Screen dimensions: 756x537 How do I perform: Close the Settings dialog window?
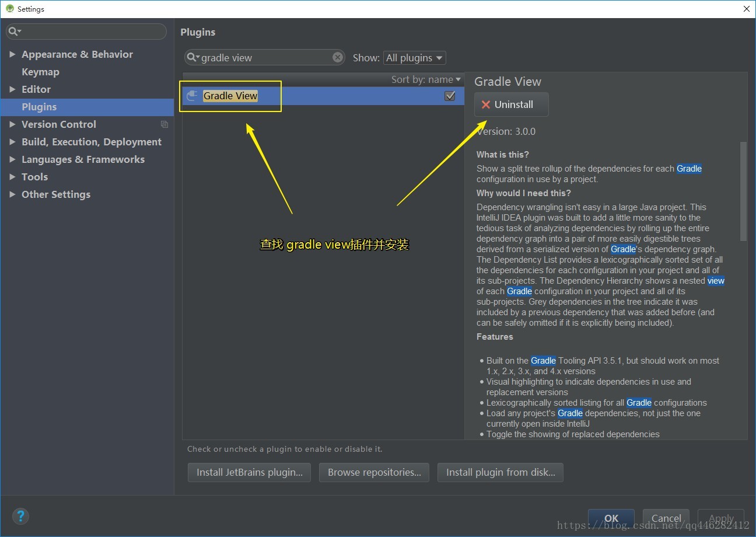click(746, 9)
